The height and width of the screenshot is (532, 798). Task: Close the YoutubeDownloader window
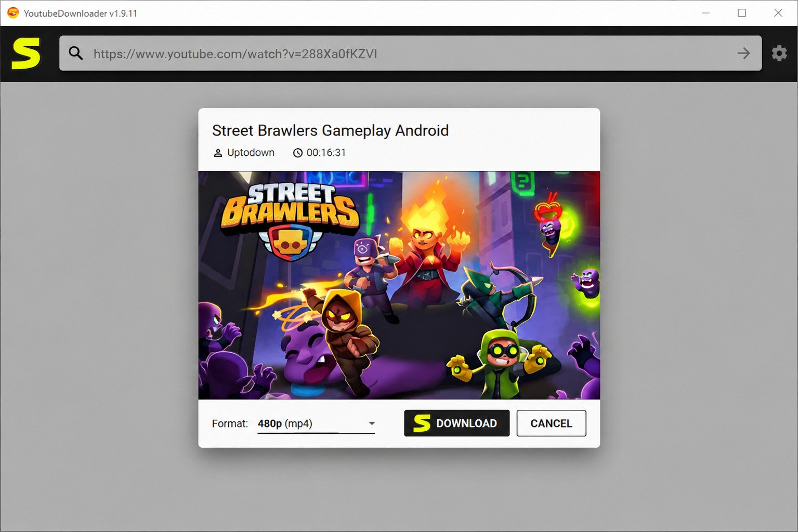pyautogui.click(x=778, y=13)
